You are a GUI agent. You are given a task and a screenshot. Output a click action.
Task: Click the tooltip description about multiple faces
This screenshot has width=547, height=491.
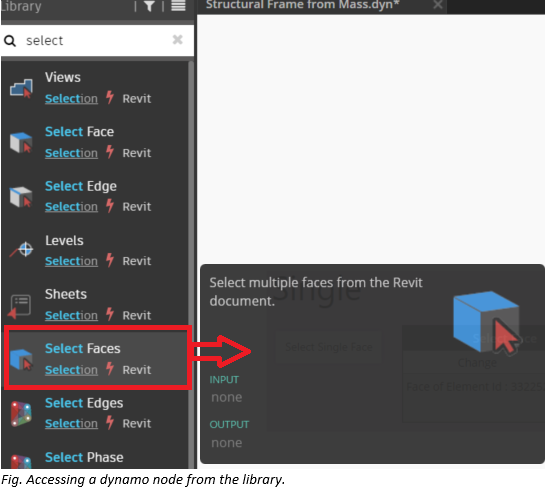point(315,292)
